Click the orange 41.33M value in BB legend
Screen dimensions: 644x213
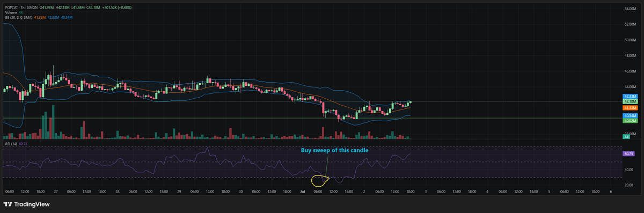(40, 18)
